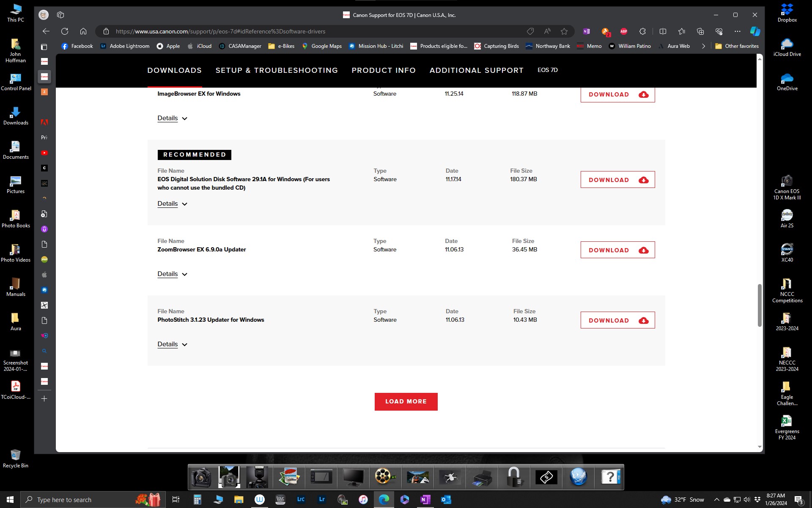Select the YouTube tab in the sidebar
Image resolution: width=812 pixels, height=508 pixels.
44,153
